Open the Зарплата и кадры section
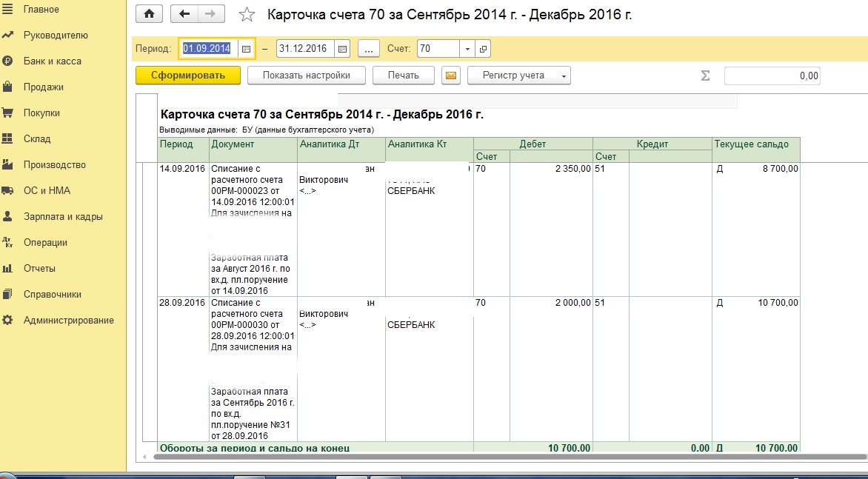 [x=62, y=217]
